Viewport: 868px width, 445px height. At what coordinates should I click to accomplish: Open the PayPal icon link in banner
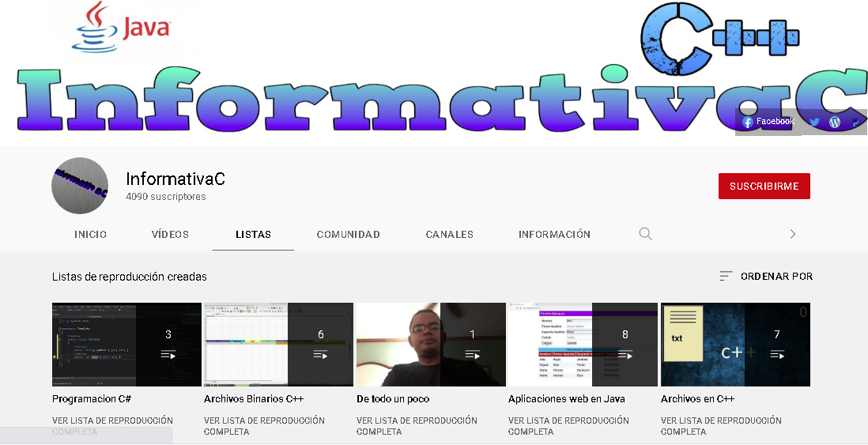coord(855,122)
